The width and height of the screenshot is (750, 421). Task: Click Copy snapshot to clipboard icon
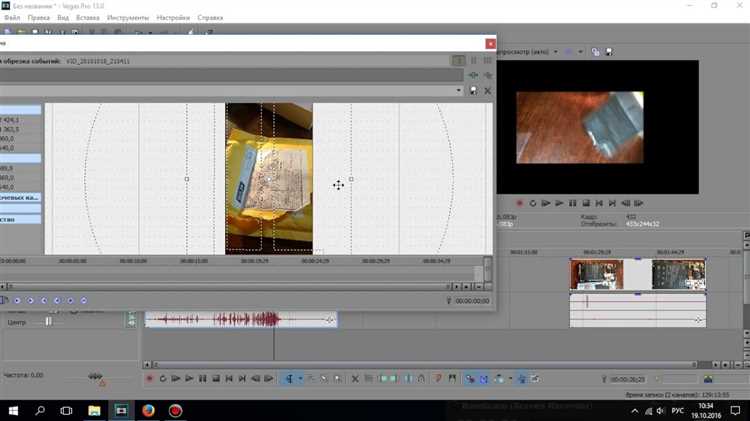596,52
